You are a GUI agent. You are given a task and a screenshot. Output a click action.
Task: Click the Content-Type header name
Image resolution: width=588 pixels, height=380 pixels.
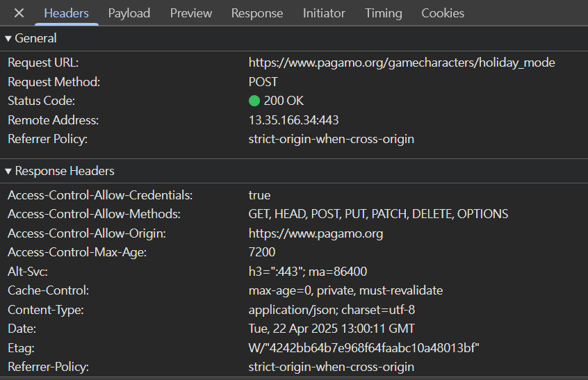pyautogui.click(x=45, y=310)
